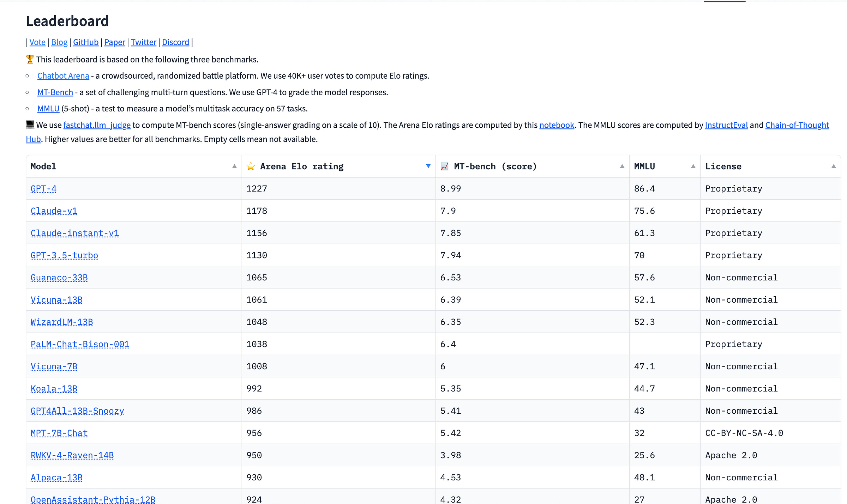The height and width of the screenshot is (504, 847).
Task: Open the Discord link
Action: [x=176, y=42]
